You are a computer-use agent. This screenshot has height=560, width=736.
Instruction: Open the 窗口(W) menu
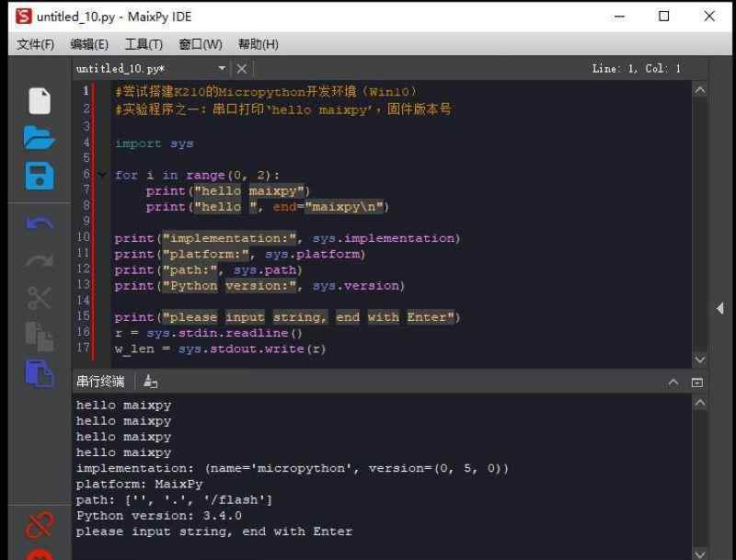pos(201,44)
